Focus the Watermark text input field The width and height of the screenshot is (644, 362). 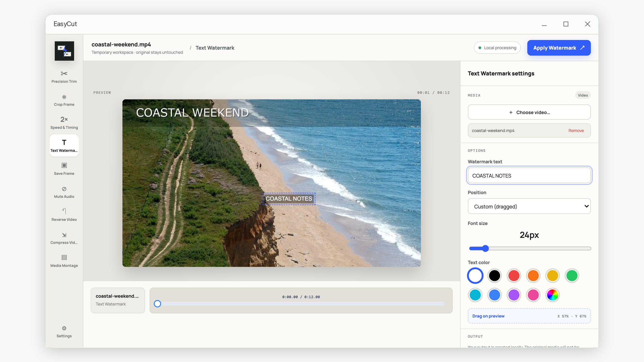529,175
